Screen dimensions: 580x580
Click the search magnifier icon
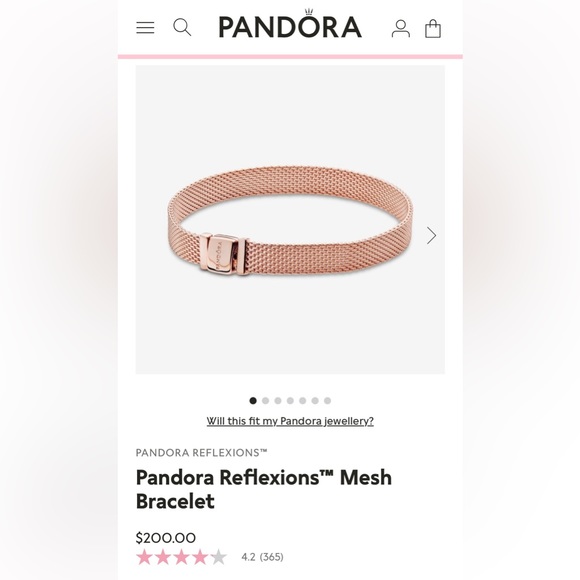(x=182, y=27)
